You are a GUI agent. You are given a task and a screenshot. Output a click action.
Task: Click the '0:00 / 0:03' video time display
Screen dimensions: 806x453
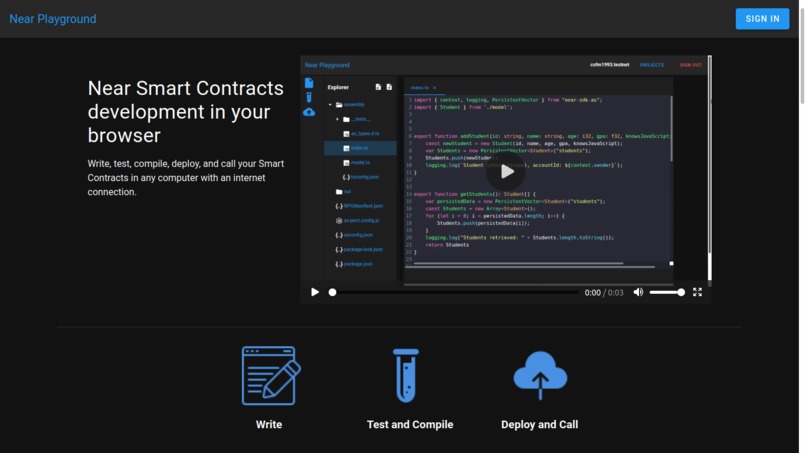(604, 293)
